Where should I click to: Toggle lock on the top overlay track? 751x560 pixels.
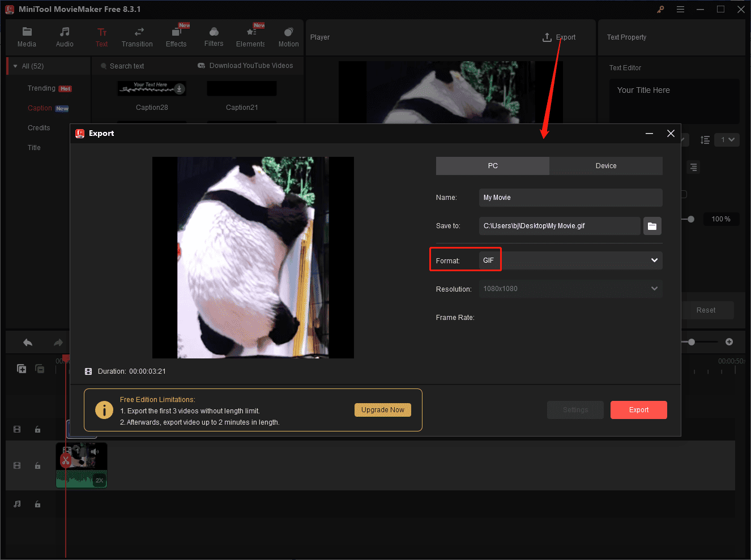coord(37,429)
